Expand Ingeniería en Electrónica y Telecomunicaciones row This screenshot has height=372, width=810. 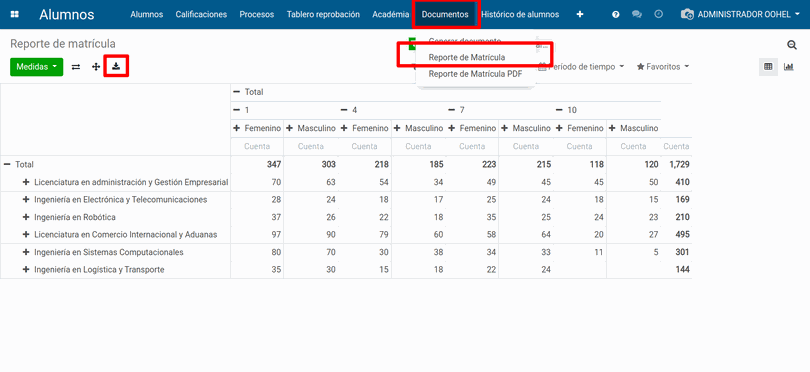[26, 199]
